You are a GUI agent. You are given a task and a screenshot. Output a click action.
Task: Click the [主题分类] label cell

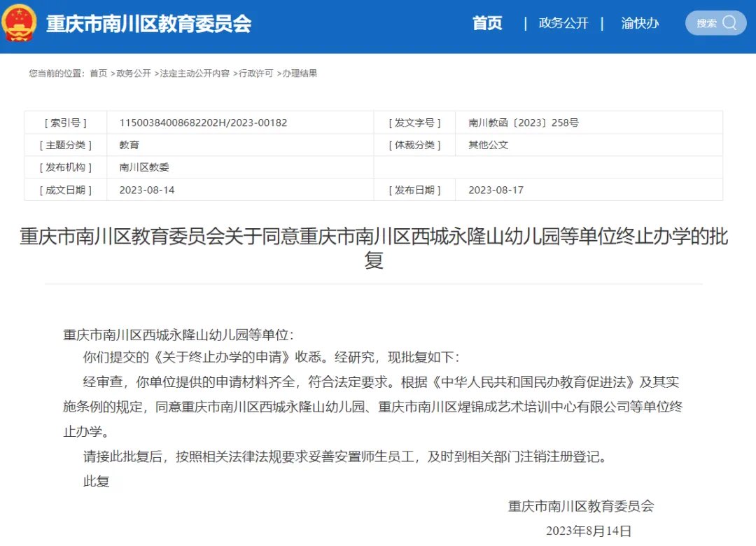click(x=66, y=145)
